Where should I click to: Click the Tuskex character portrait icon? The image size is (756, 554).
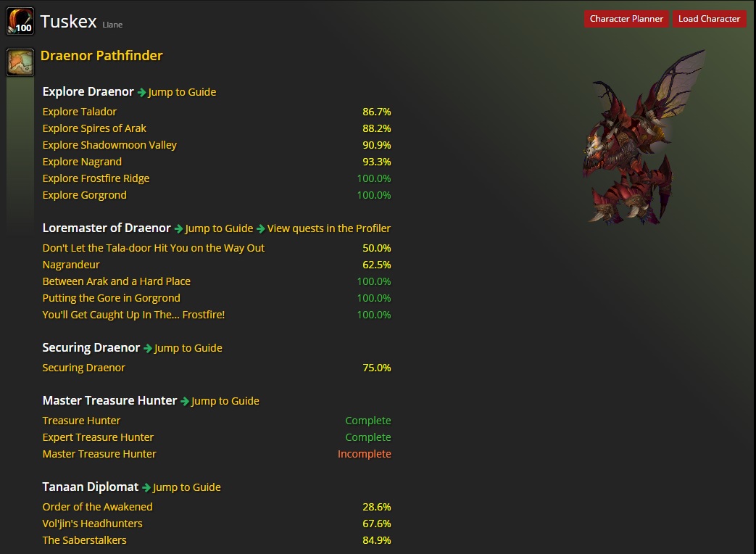point(20,21)
